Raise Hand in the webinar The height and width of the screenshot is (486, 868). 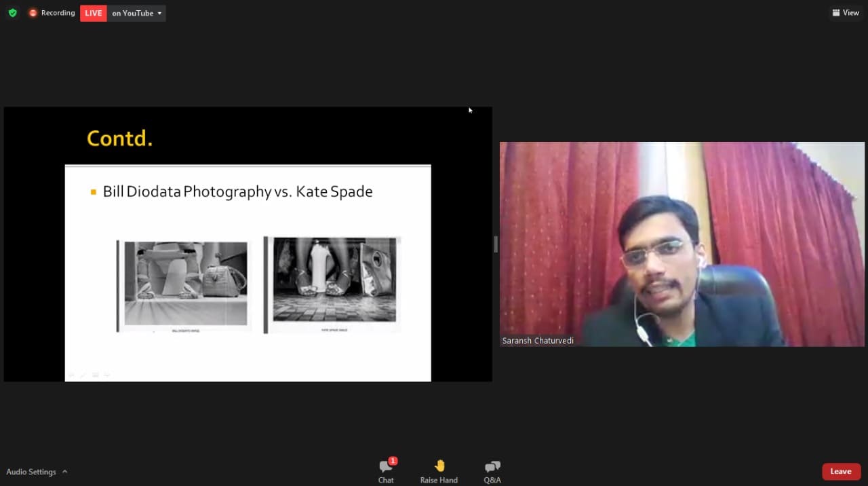point(439,471)
